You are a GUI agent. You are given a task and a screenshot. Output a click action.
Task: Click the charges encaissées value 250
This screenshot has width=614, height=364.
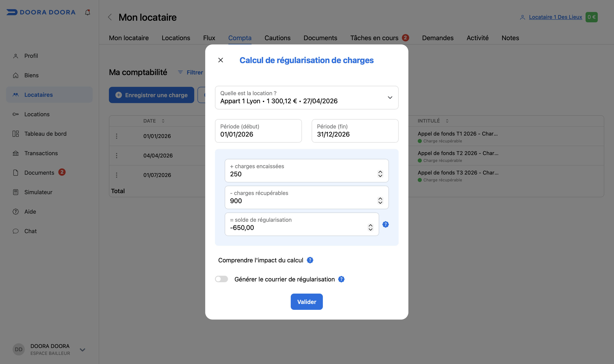(x=235, y=174)
